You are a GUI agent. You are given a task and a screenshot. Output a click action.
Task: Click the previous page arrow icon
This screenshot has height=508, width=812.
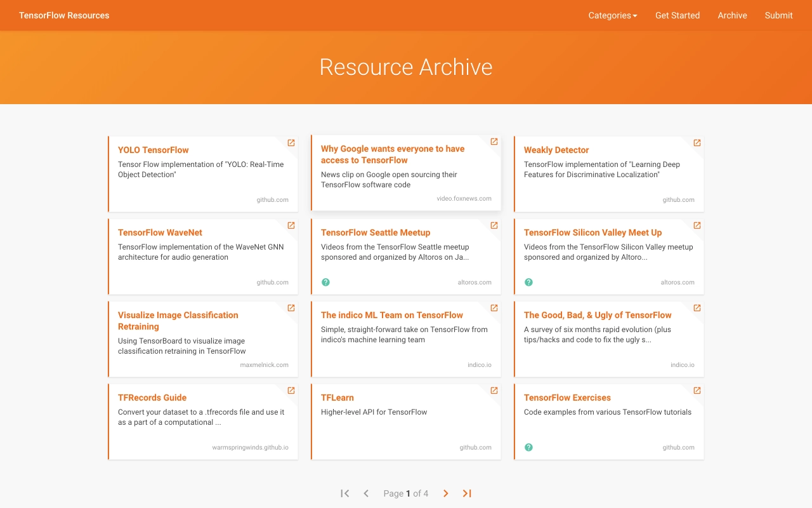366,493
